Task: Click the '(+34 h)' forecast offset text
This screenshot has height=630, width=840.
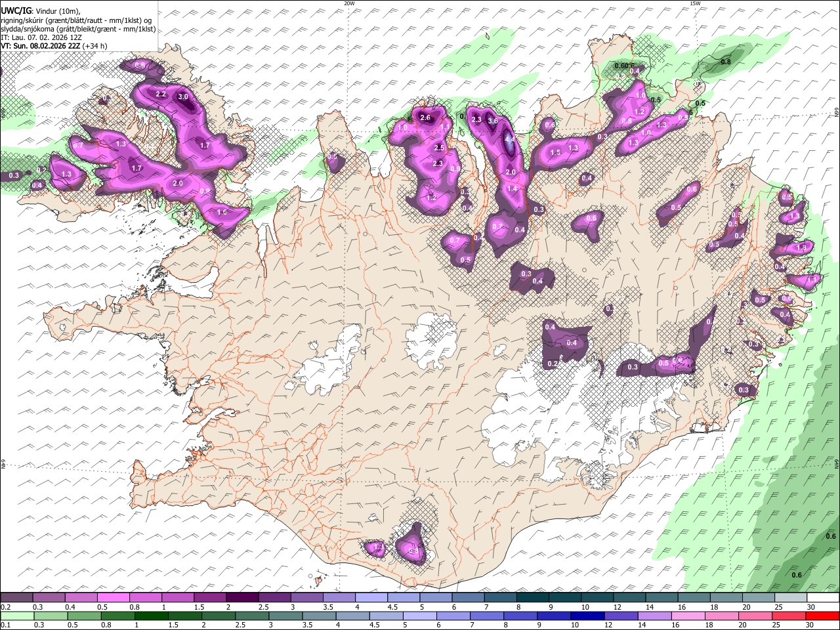Action: pyautogui.click(x=95, y=46)
